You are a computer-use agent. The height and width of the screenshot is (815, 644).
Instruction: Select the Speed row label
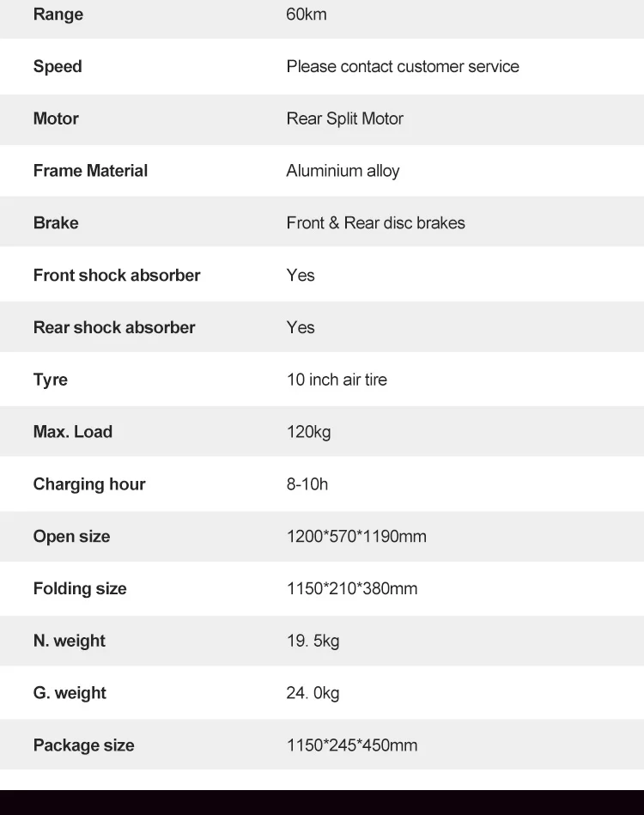pos(58,66)
